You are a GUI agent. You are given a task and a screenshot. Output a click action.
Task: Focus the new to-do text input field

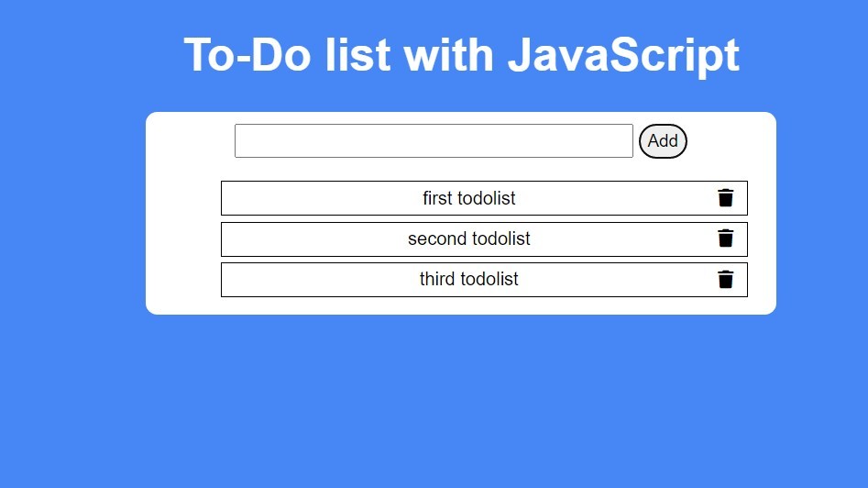tap(434, 140)
